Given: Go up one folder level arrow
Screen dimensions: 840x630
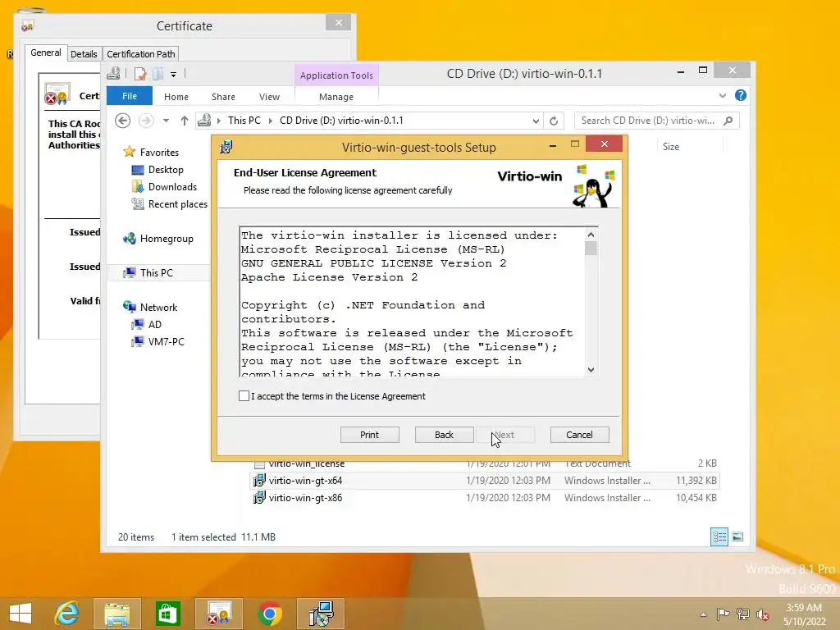Looking at the screenshot, I should [185, 121].
